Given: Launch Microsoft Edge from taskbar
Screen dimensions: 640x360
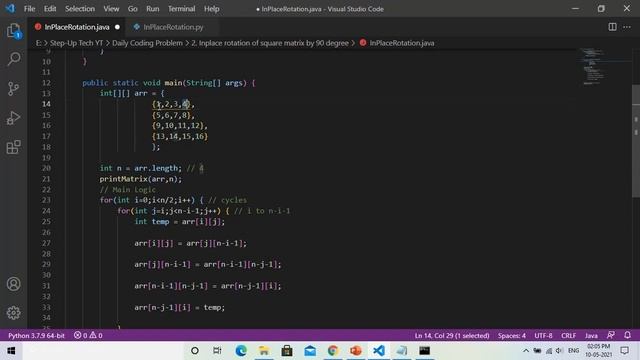Looking at the screenshot, I should (241, 351).
